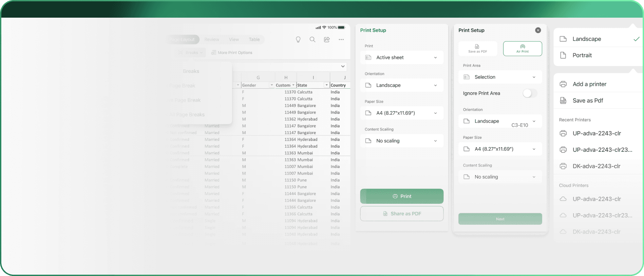The width and height of the screenshot is (644, 276).
Task: Open the paper size dropdown in first Print Setup
Action: click(x=402, y=113)
